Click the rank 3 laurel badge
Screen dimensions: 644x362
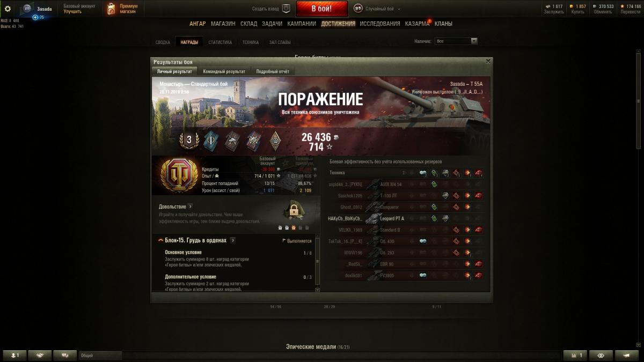(x=189, y=141)
